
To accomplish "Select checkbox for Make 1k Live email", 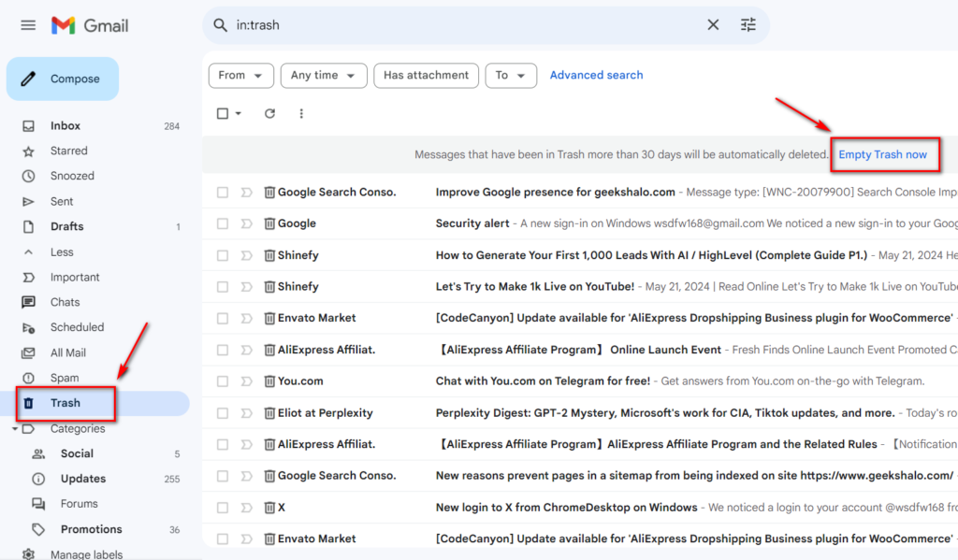I will point(223,287).
